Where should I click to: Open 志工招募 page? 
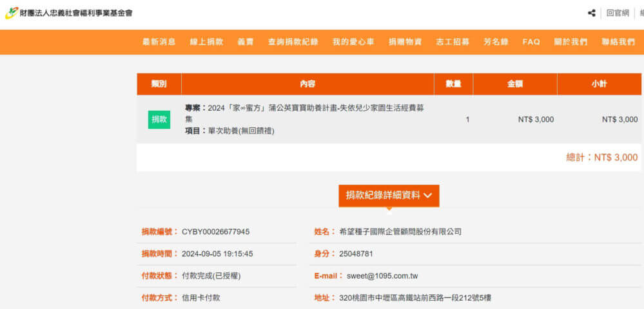(453, 42)
